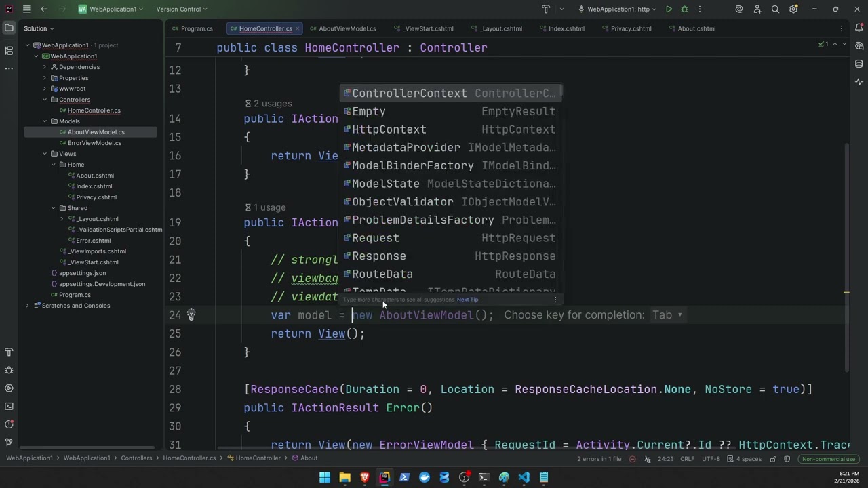
Task: Open the Run tool window in left sidebar
Action: tap(9, 388)
